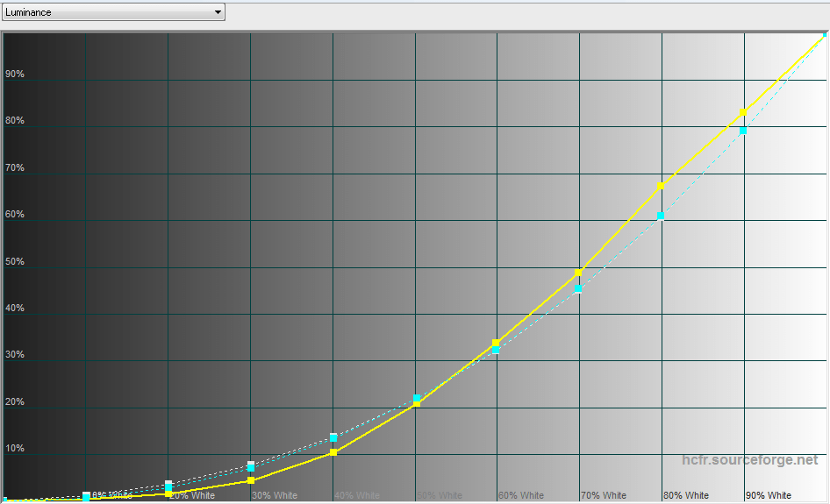The image size is (830, 504).
Task: Click yellow data point at 40% White
Action: coord(333,452)
